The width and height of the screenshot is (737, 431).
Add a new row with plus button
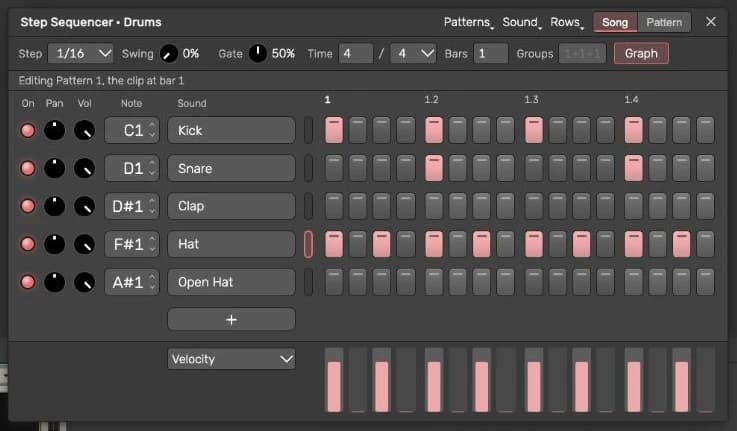click(x=231, y=320)
